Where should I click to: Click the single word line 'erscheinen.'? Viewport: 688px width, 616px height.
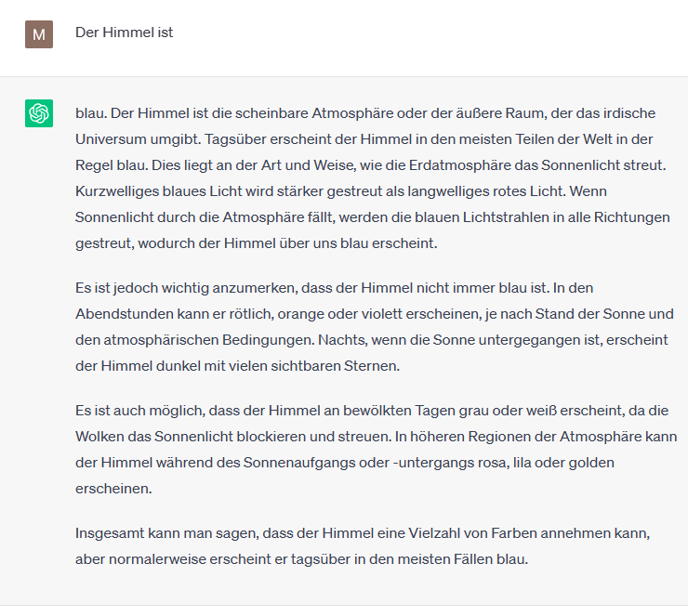(x=113, y=489)
